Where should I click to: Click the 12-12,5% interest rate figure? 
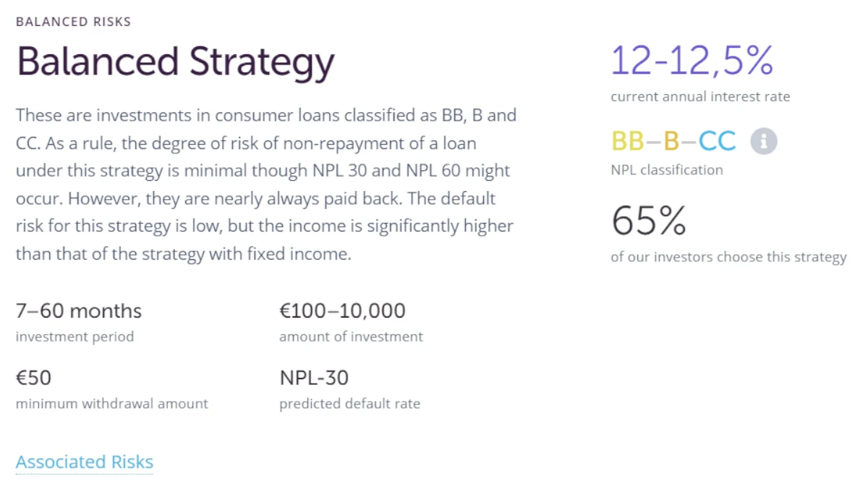(692, 61)
